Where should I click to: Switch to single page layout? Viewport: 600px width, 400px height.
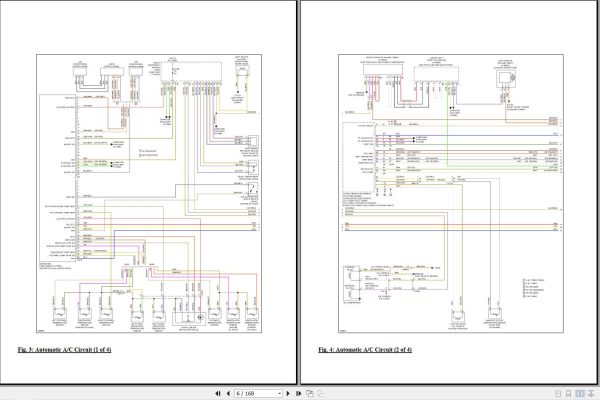[558, 393]
